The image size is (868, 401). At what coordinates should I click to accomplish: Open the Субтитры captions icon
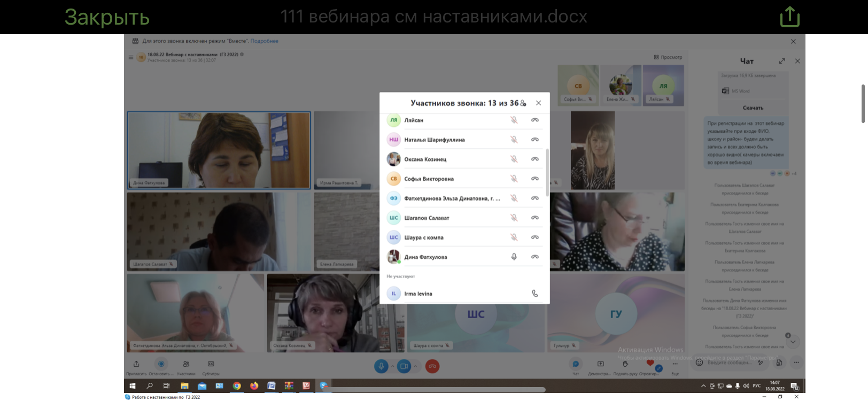pos(211,365)
